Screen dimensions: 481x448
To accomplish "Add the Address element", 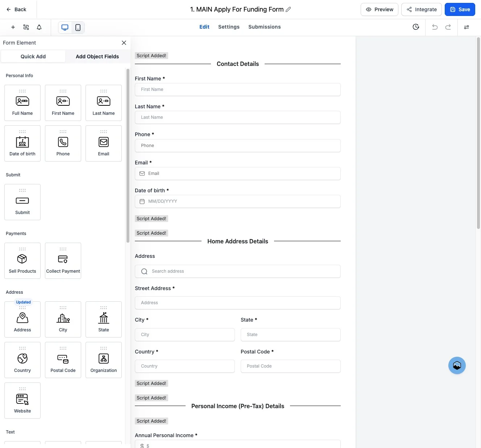I will [x=22, y=319].
